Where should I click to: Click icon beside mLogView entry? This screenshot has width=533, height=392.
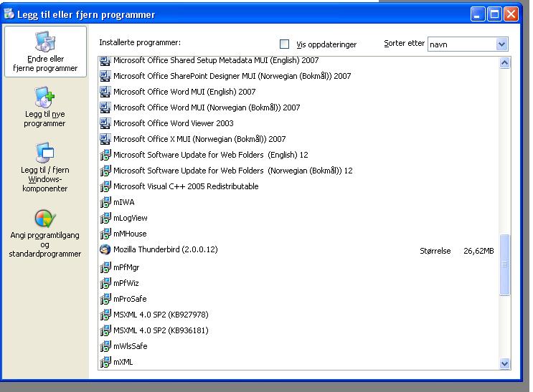tap(105, 218)
